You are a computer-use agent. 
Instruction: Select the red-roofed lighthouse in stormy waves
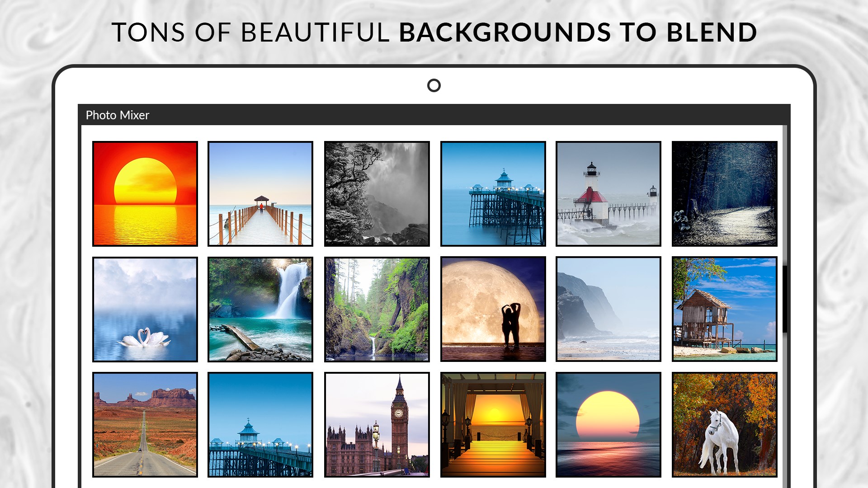click(x=609, y=194)
